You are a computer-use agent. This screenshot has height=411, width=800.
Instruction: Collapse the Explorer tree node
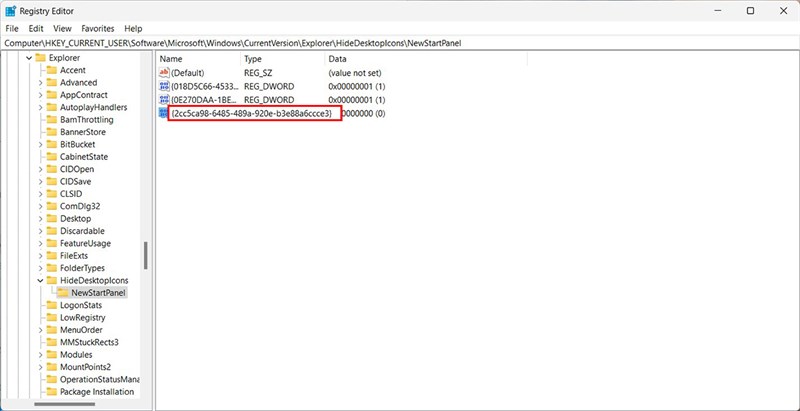(x=29, y=58)
